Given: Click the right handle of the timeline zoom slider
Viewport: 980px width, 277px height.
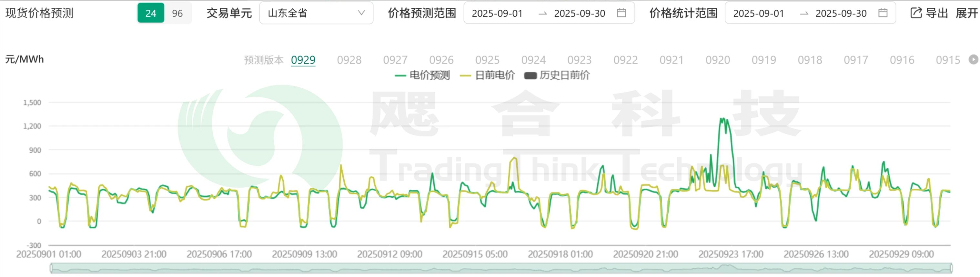Looking at the screenshot, I should tap(951, 268).
